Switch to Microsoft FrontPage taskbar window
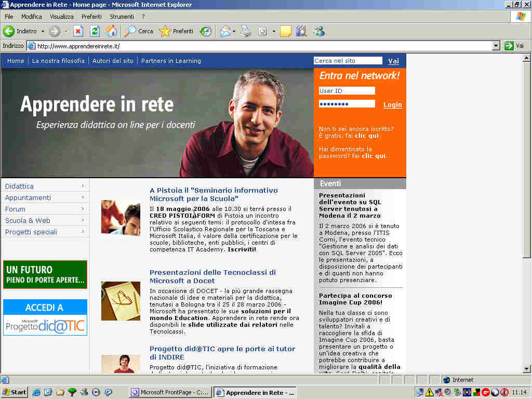Screen dimensions: 532x399 pos(170,393)
